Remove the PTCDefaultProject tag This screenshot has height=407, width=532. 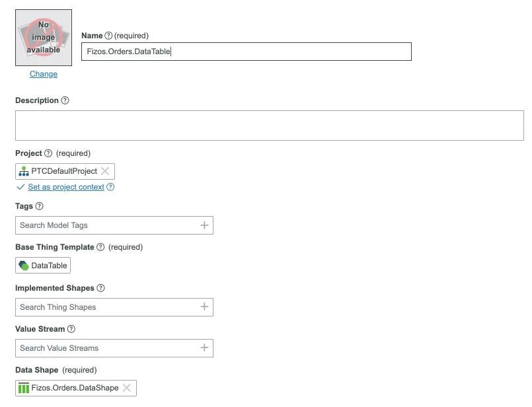(x=104, y=171)
